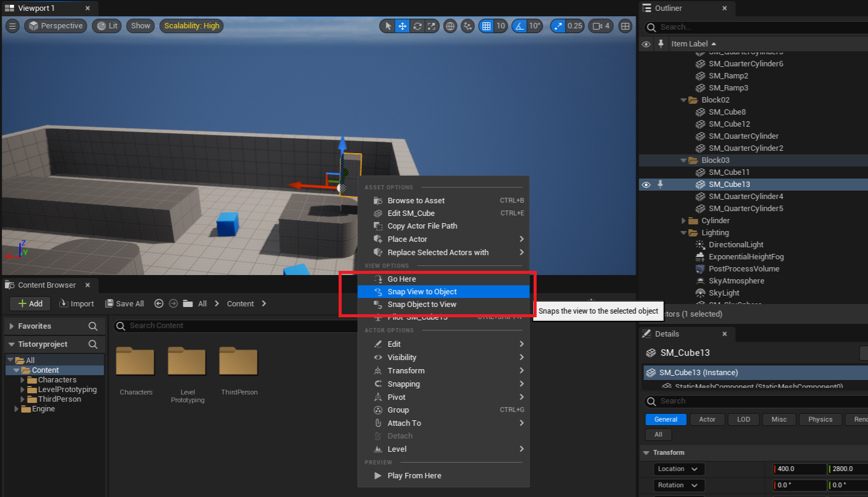868x497 pixels.
Task: Open the Pivot submenu
Action: (x=443, y=397)
